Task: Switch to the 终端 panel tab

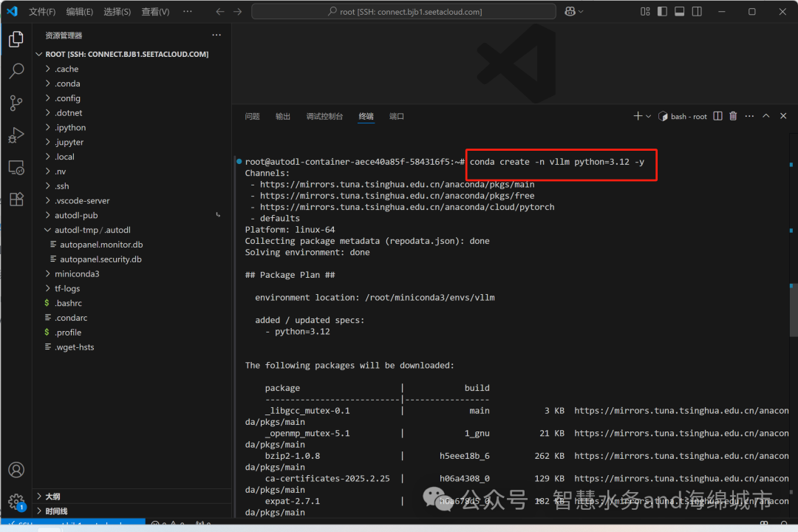Action: click(x=366, y=117)
